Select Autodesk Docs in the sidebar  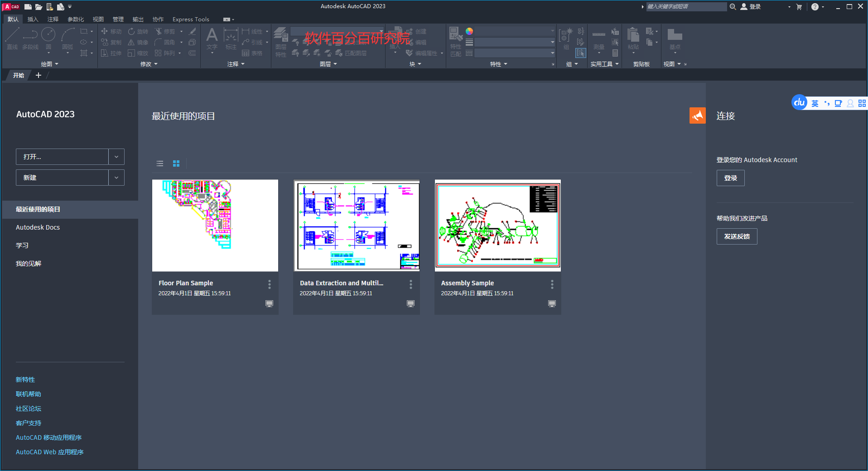pyautogui.click(x=70, y=227)
